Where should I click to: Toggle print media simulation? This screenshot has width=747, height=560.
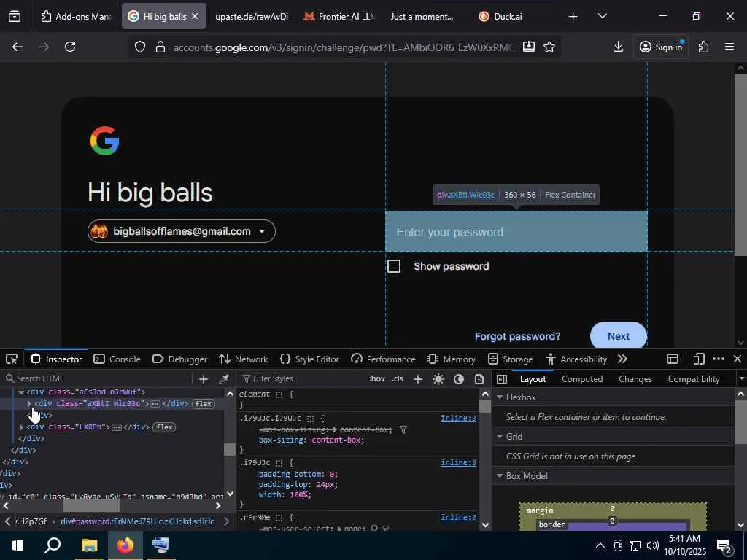[x=479, y=379]
